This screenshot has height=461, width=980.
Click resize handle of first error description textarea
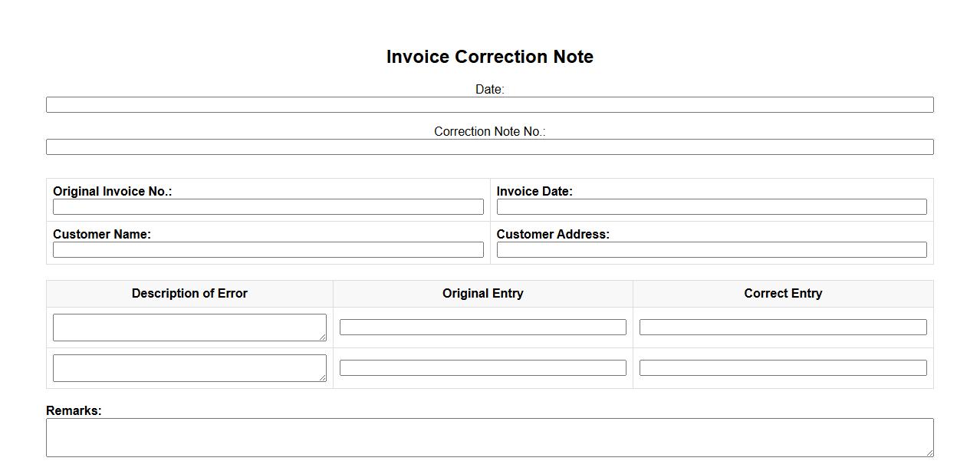pos(322,337)
